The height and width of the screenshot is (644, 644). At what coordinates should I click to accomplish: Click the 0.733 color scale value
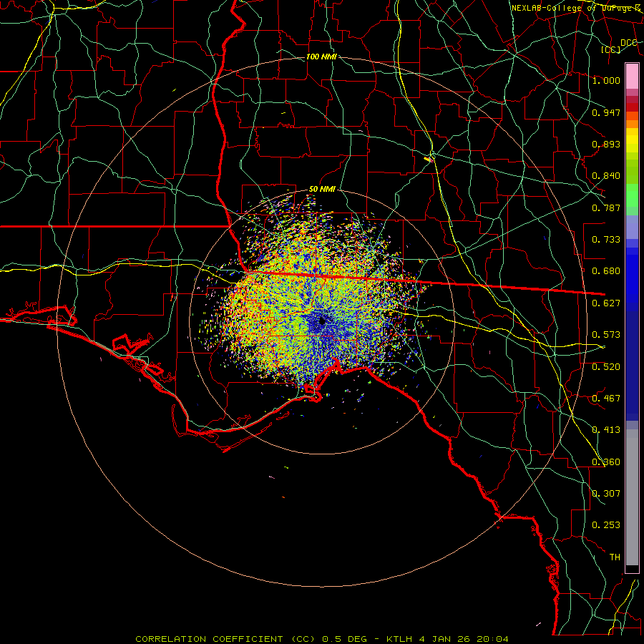(606, 240)
